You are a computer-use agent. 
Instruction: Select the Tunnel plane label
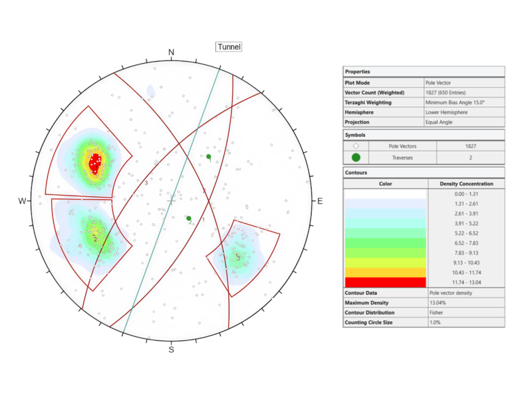(x=228, y=47)
